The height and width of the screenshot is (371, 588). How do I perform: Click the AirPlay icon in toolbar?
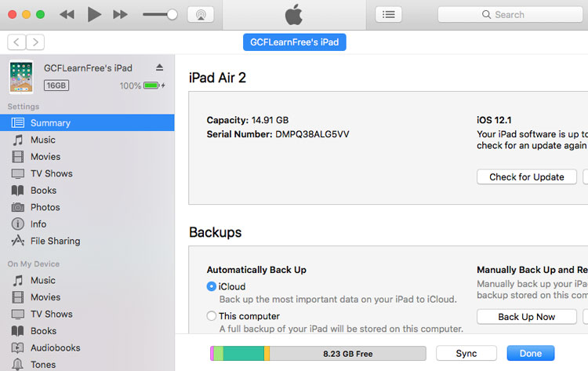pos(200,15)
